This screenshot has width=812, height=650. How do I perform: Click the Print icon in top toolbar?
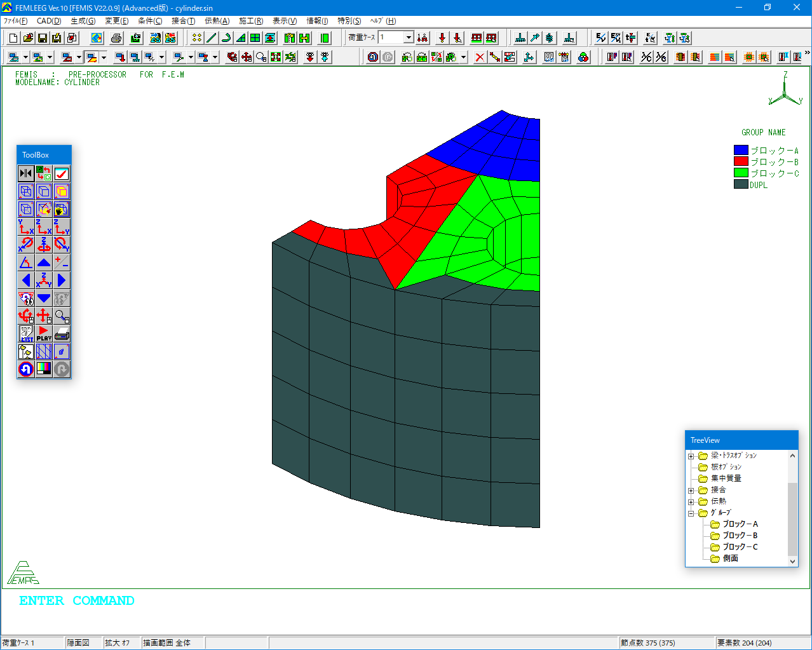tap(116, 38)
